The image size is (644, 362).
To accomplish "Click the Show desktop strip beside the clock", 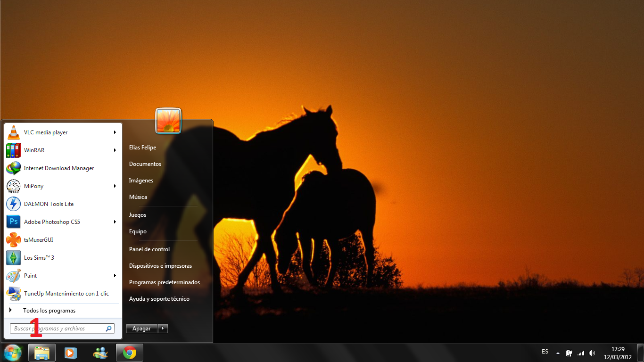I will tap(640, 353).
